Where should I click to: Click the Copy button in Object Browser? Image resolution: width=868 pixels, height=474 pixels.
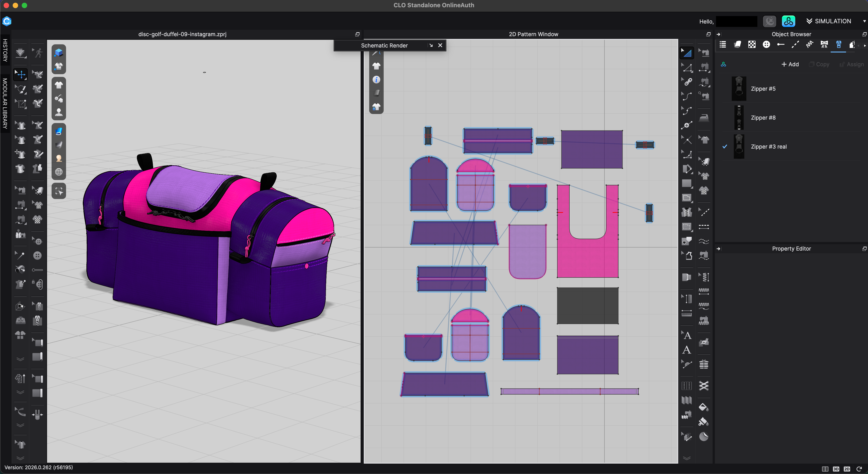click(819, 64)
